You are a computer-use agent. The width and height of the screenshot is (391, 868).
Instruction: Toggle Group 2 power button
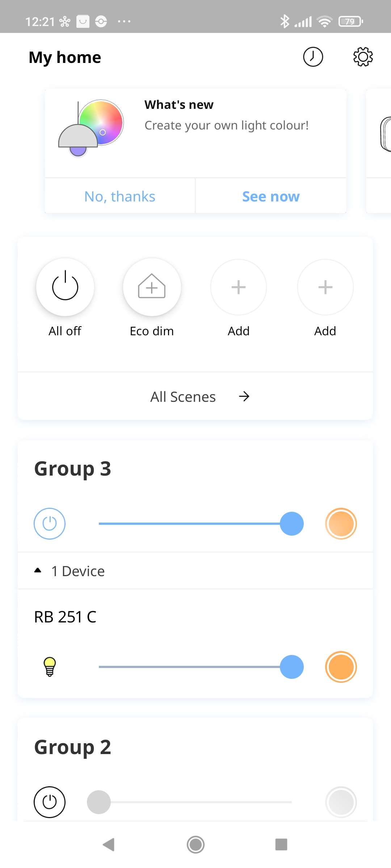pos(50,802)
